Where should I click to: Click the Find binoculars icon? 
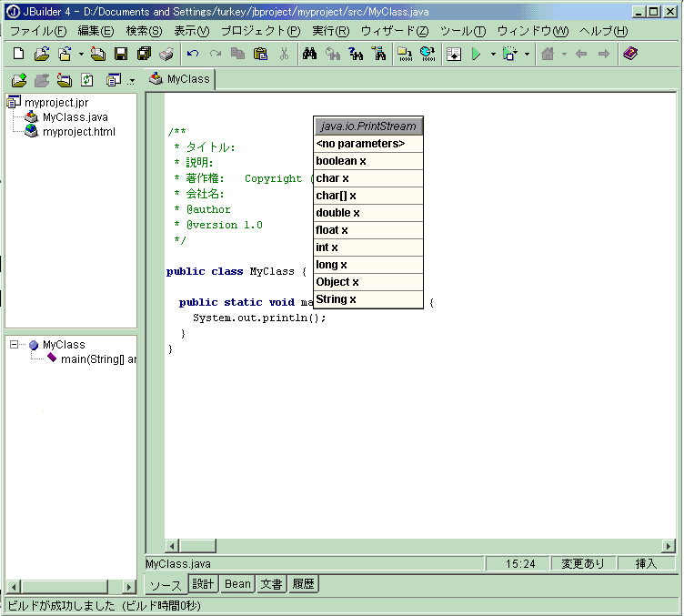[x=309, y=55]
